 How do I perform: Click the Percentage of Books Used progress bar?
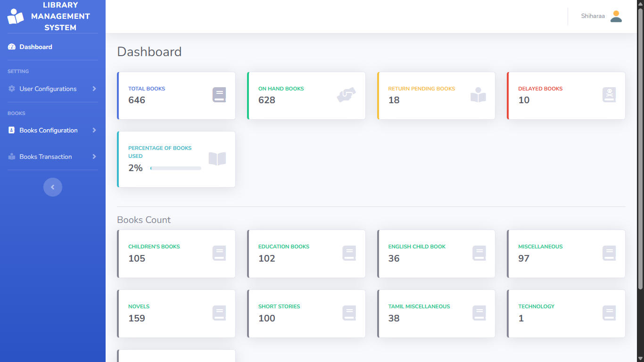point(175,168)
